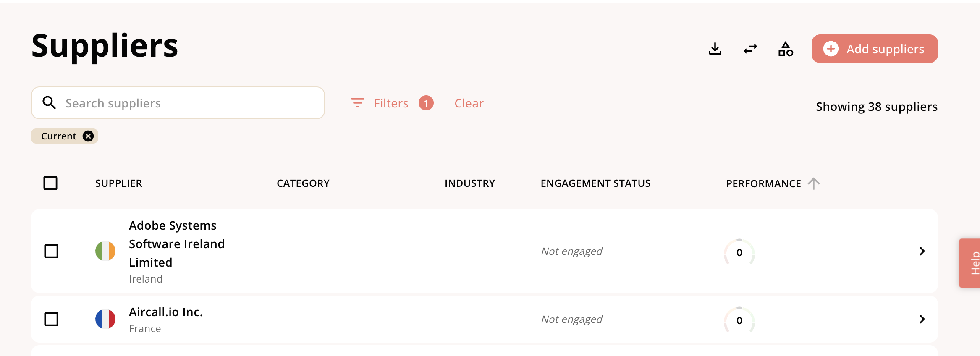980x356 pixels.
Task: Toggle the select all suppliers checkbox
Action: [50, 183]
